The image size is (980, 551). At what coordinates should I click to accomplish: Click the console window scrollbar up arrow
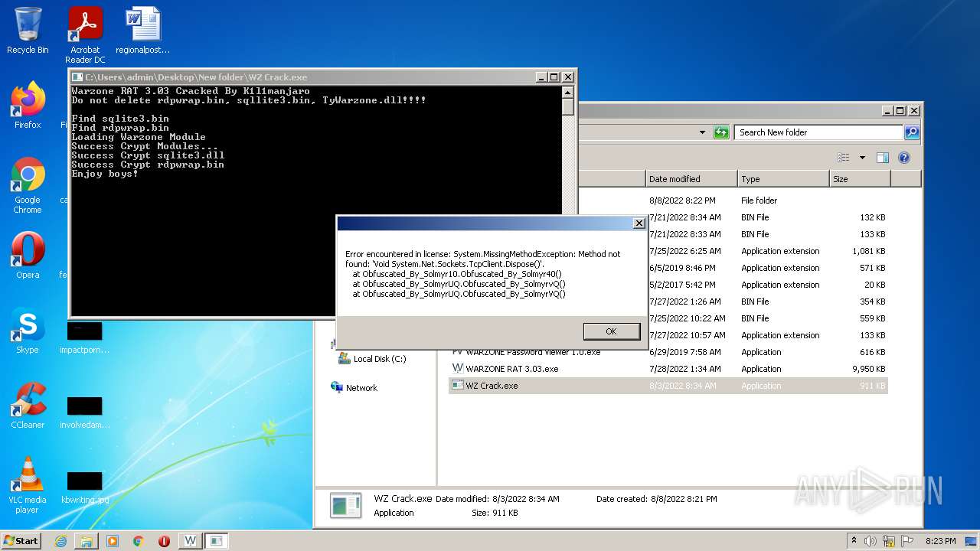[x=567, y=92]
